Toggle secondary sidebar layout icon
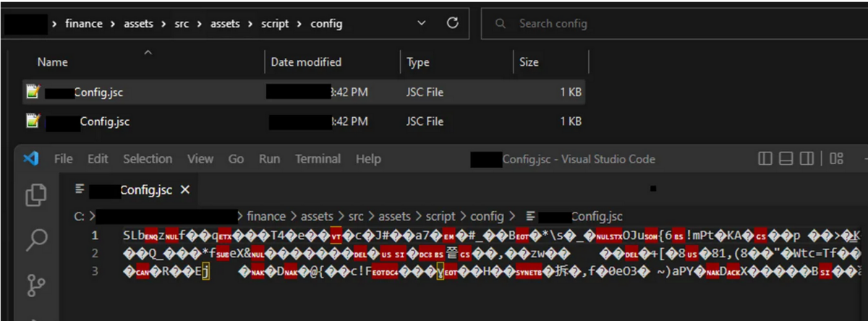This screenshot has width=868, height=321. pos(807,159)
